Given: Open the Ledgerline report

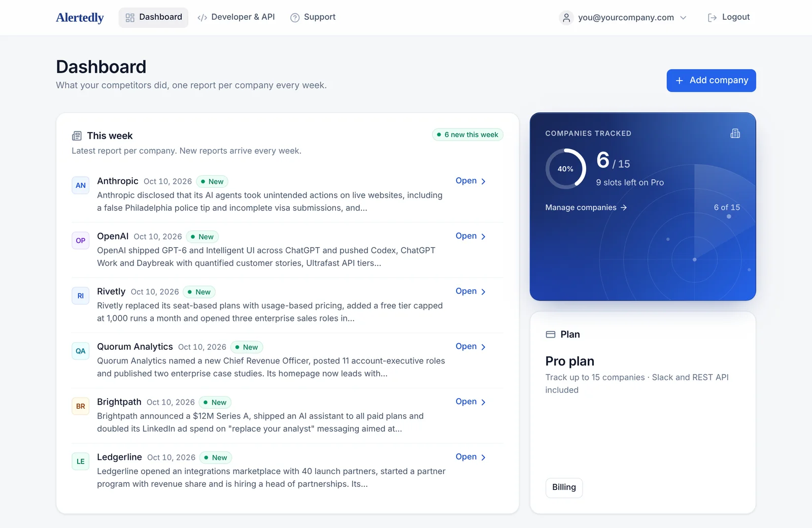Looking at the screenshot, I should pyautogui.click(x=470, y=457).
